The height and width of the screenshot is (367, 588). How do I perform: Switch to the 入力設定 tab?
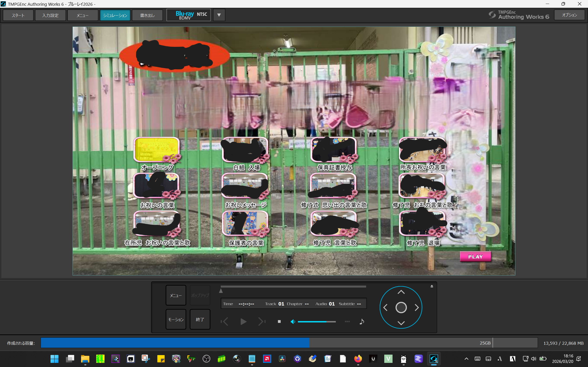50,15
